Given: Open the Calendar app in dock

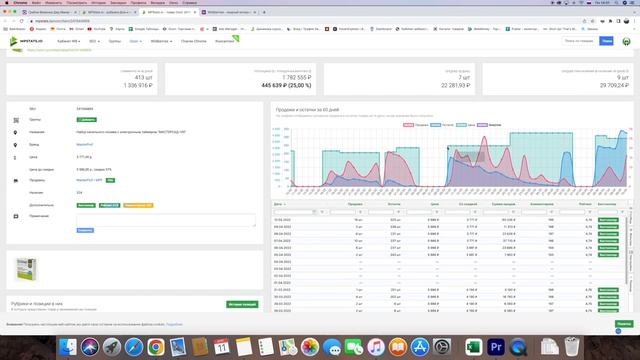Looking at the screenshot, I should (222, 347).
